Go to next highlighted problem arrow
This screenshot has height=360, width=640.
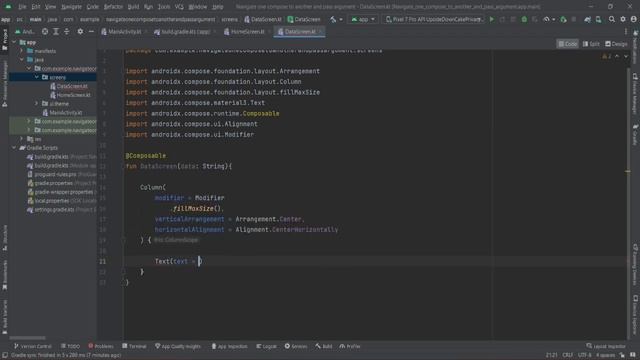pyautogui.click(x=626, y=56)
